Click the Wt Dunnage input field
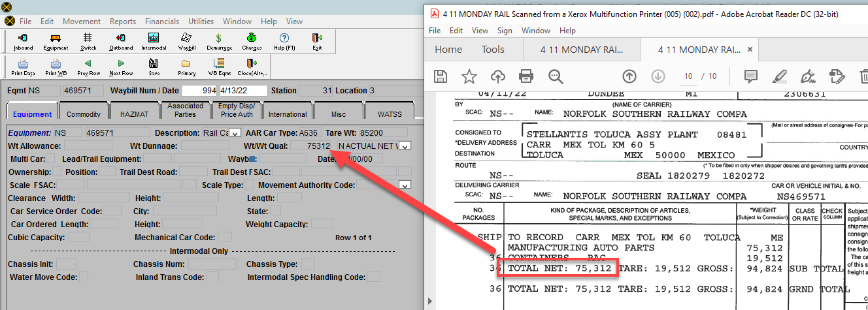The height and width of the screenshot is (310, 868). click(x=205, y=146)
